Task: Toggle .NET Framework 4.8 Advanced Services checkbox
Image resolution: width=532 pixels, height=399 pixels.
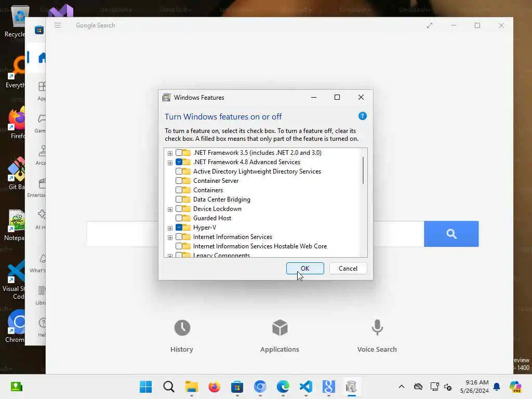Action: pyautogui.click(x=179, y=162)
